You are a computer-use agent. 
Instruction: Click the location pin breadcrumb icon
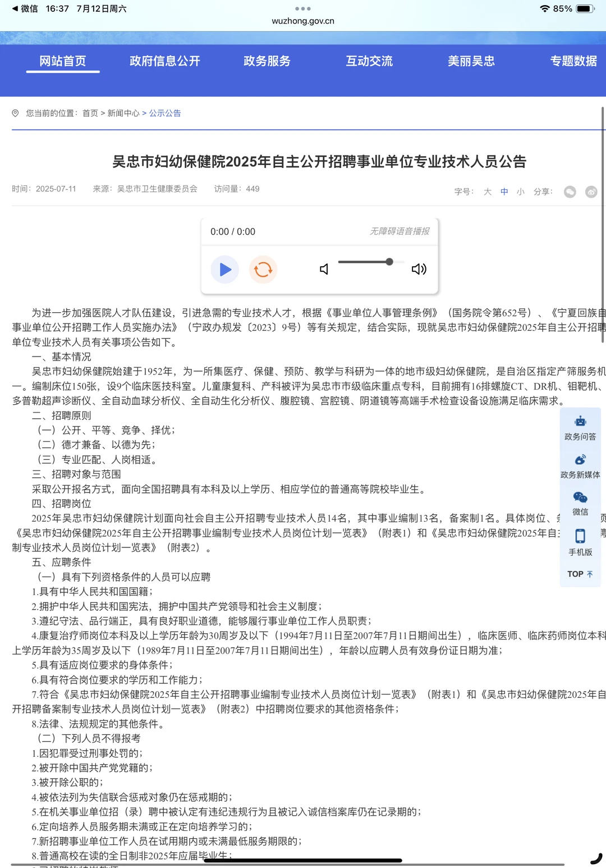tap(16, 113)
